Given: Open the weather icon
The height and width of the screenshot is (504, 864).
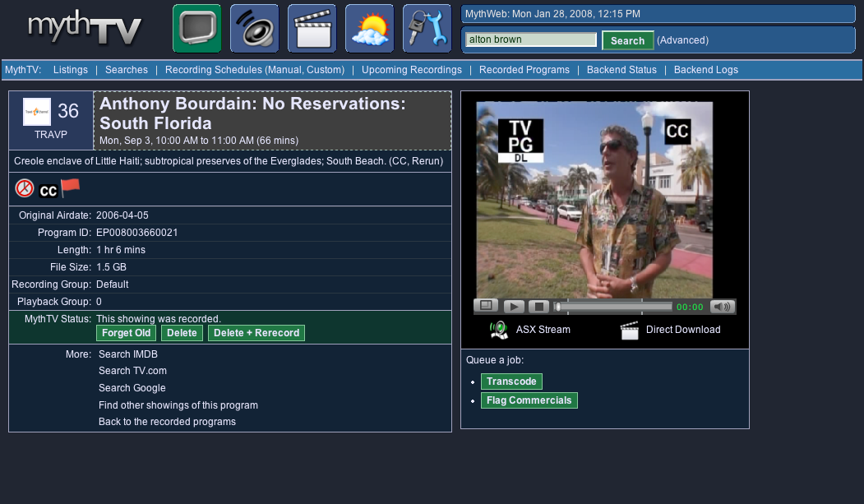Looking at the screenshot, I should coord(369,29).
